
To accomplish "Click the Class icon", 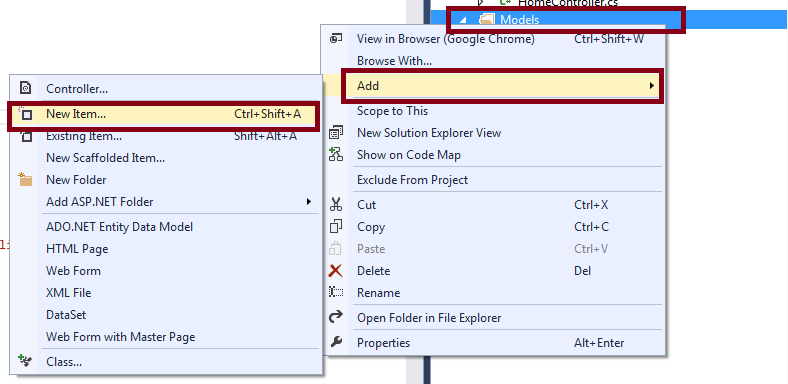I will [25, 361].
